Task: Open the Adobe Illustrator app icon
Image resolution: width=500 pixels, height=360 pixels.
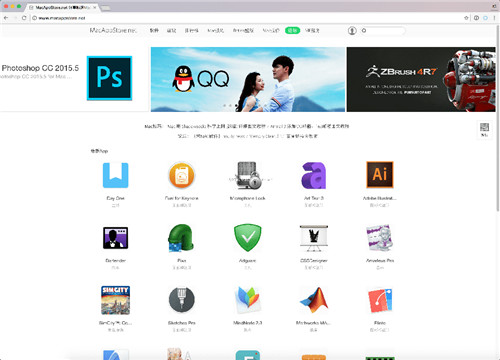Action: click(x=380, y=175)
